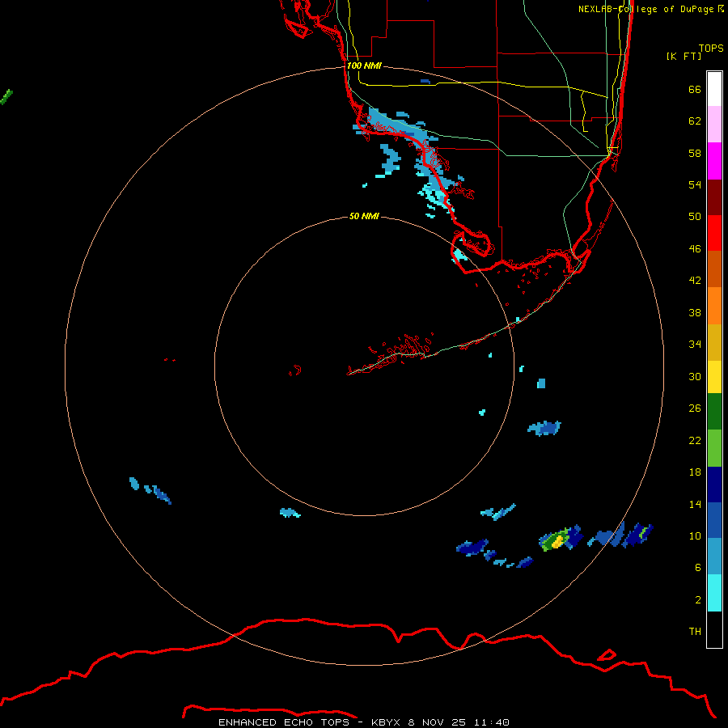Image resolution: width=728 pixels, height=728 pixels.
Task: Click the [K FT] units label
Action: click(684, 56)
